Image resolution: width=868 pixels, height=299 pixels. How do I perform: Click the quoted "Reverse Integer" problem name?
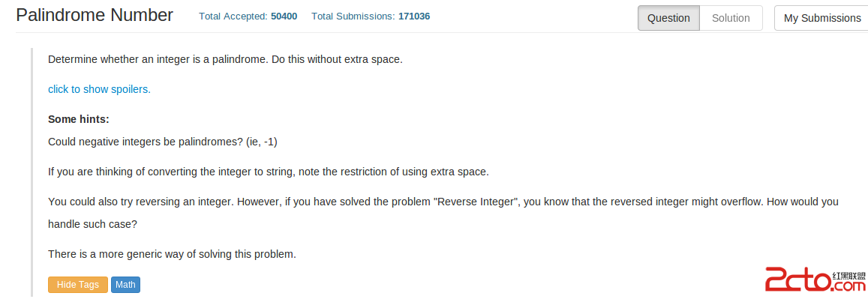coord(476,202)
